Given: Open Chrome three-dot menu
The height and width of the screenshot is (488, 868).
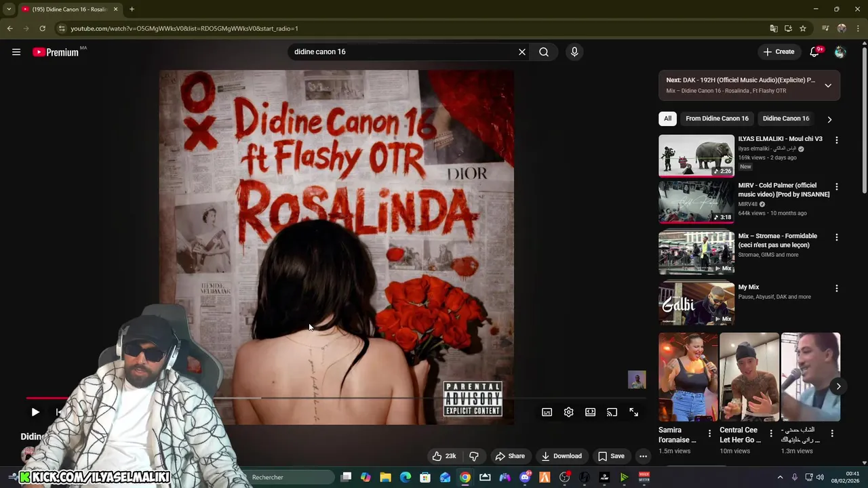Looking at the screenshot, I should point(857,28).
